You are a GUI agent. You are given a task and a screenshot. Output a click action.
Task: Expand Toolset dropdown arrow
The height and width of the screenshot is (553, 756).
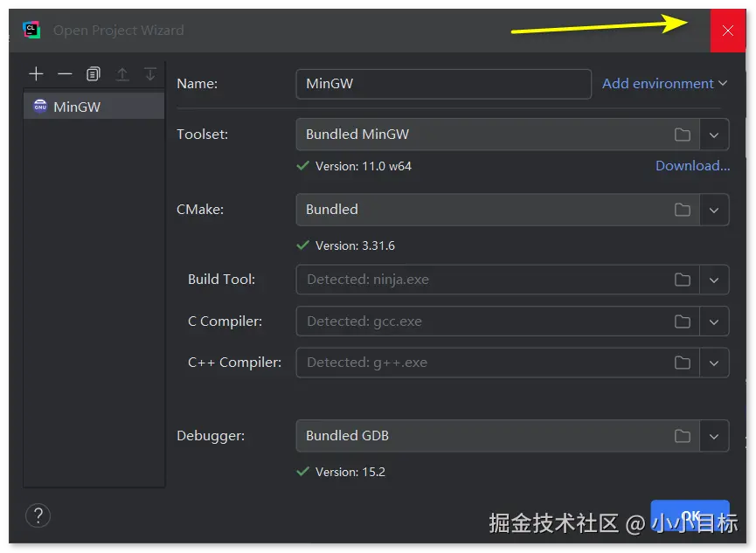(714, 135)
